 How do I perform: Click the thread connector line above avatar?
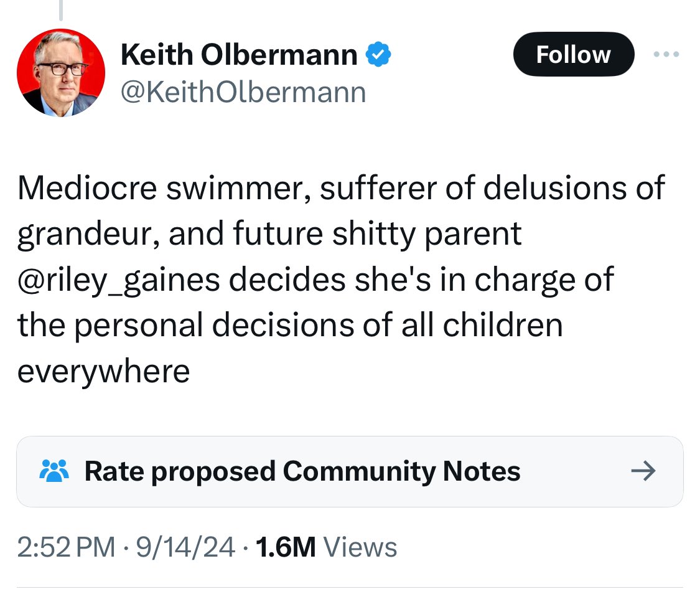tap(60, 10)
